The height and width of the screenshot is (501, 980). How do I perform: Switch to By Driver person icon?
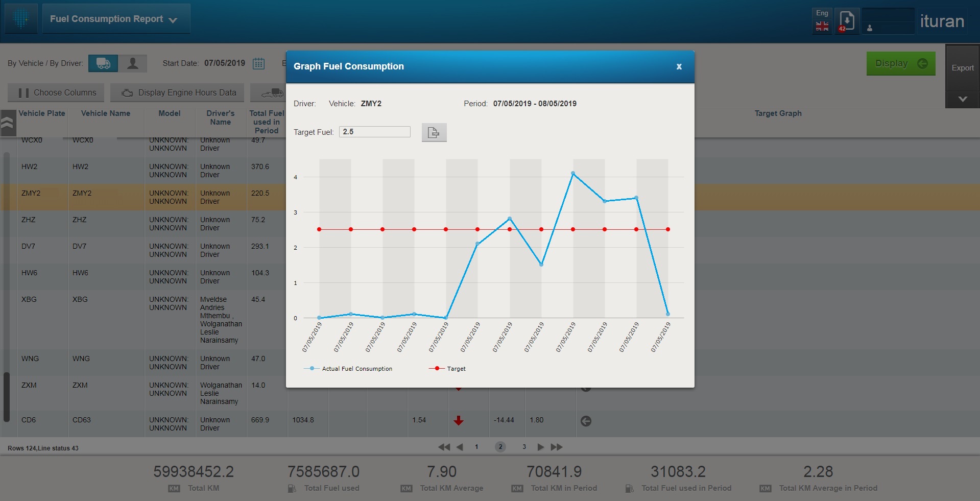[x=133, y=63]
